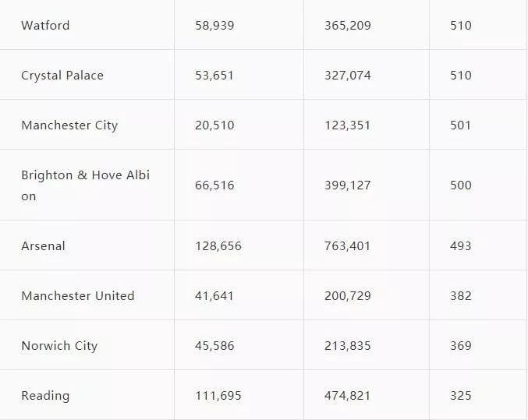
Task: Select the 20,510 Manchester City figure
Action: click(214, 125)
